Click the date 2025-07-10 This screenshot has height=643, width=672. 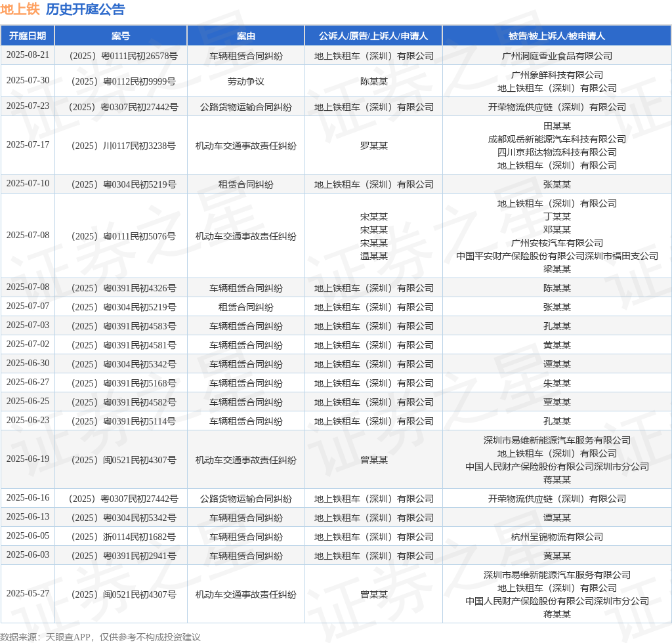click(x=28, y=184)
